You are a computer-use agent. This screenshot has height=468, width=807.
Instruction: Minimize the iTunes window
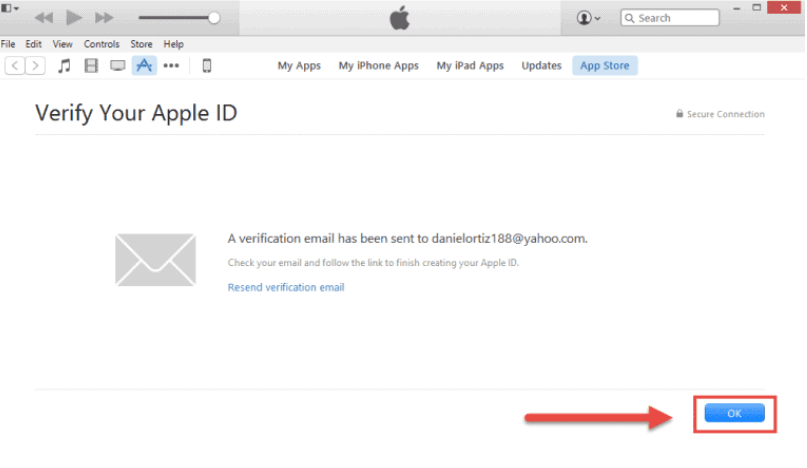[737, 8]
